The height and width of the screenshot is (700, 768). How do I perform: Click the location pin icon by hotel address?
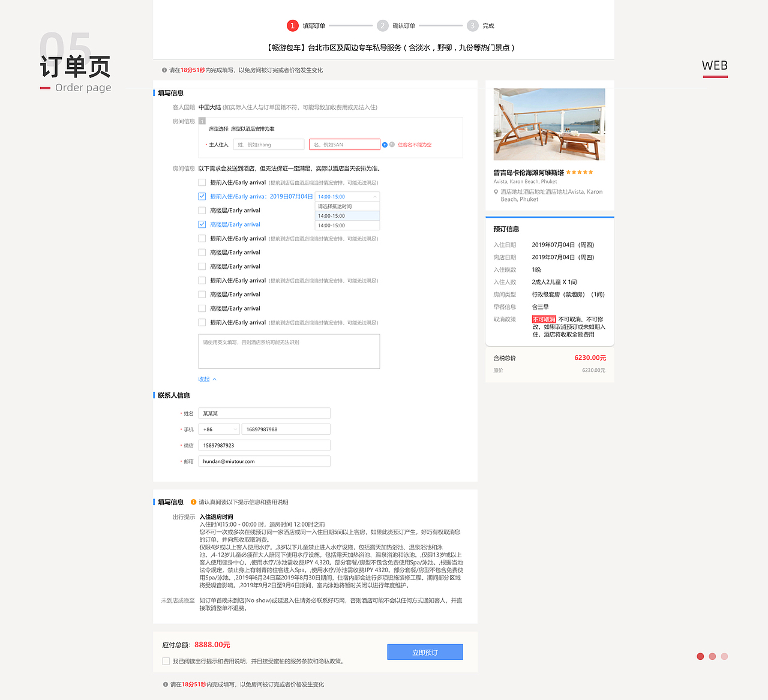coord(496,192)
